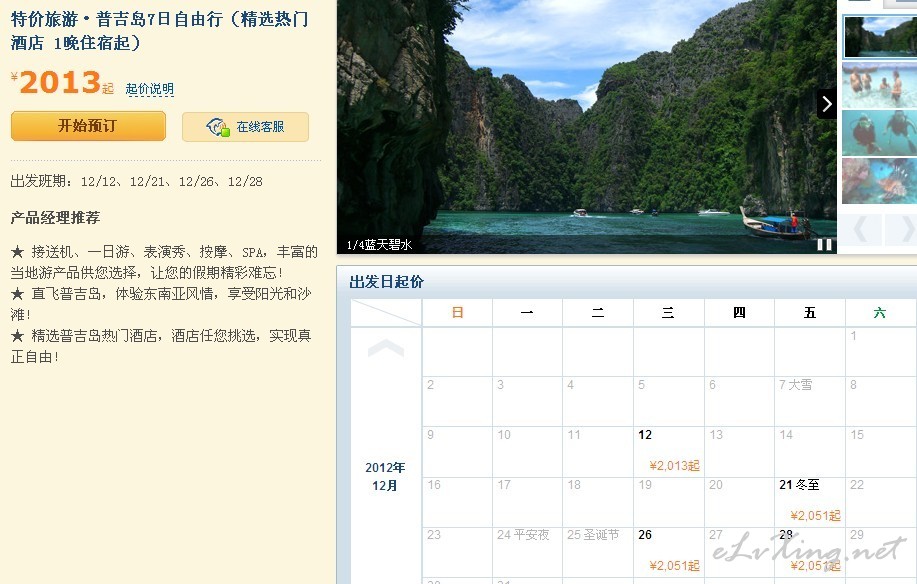The image size is (917, 584).
Task: Click calendar date 9
Action: [x=430, y=435]
